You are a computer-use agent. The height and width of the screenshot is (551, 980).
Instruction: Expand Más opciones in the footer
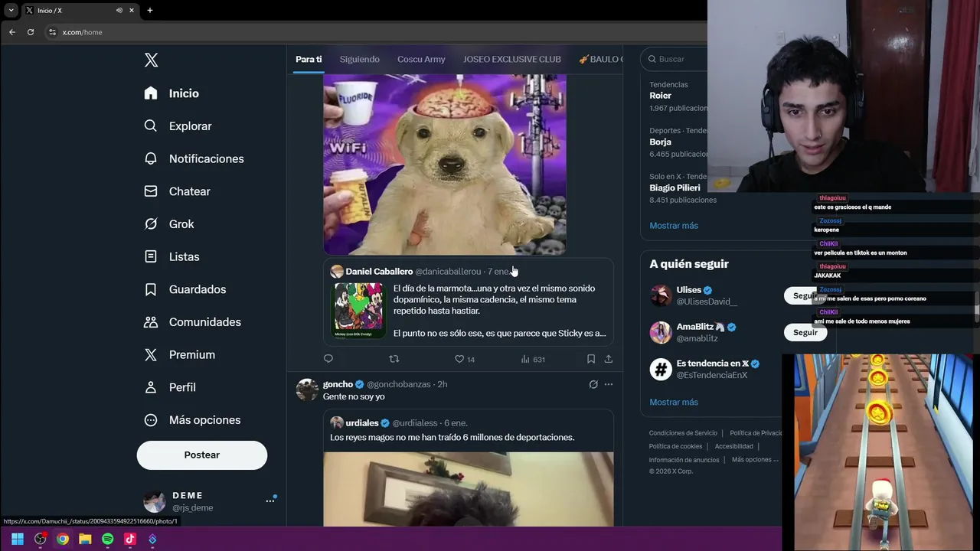click(x=755, y=460)
